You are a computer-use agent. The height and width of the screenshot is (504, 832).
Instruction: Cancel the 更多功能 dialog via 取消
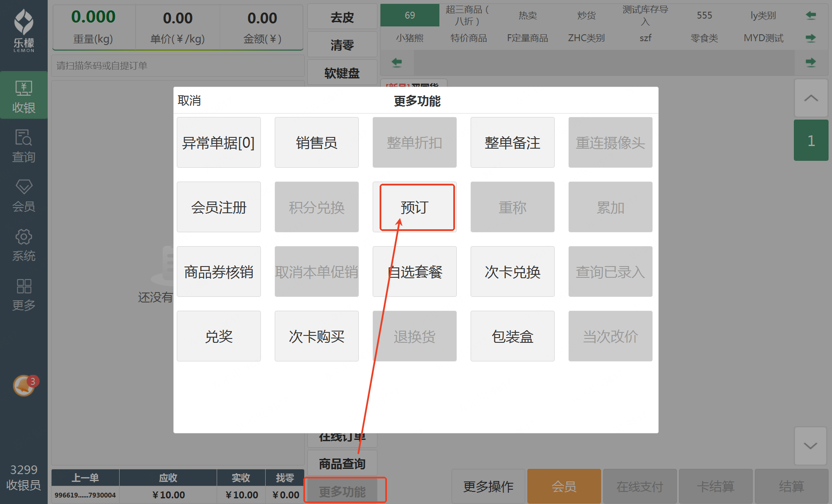(x=189, y=101)
